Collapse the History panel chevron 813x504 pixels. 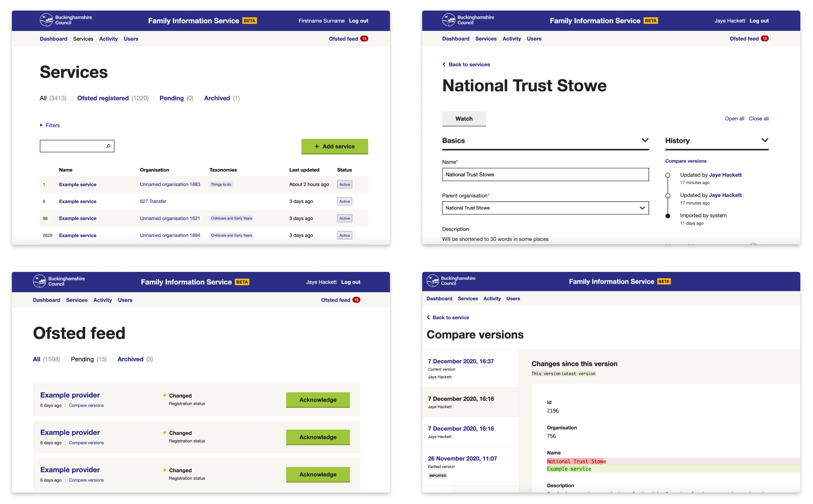(x=765, y=140)
